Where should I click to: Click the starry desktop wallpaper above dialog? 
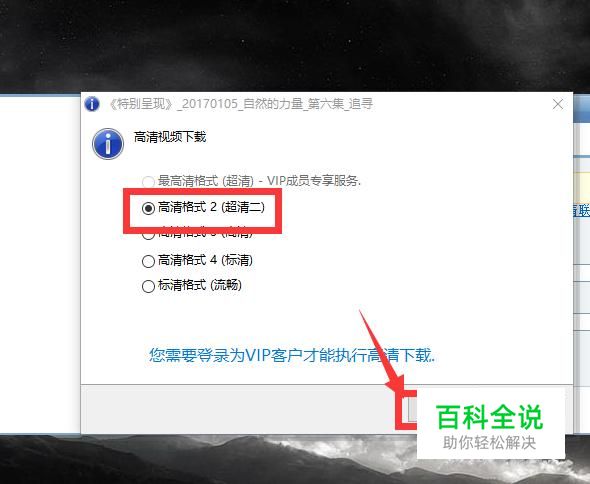coord(295,45)
